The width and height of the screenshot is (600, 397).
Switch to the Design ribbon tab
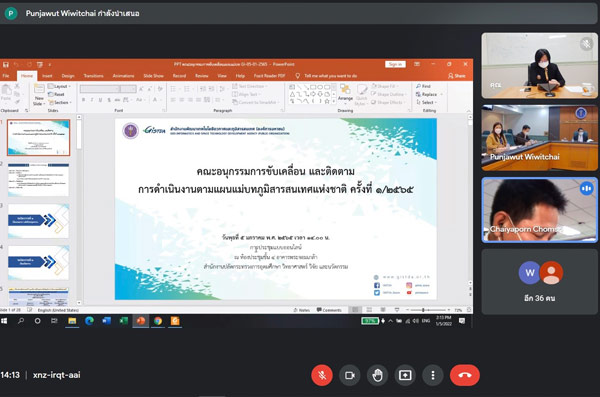(68, 76)
